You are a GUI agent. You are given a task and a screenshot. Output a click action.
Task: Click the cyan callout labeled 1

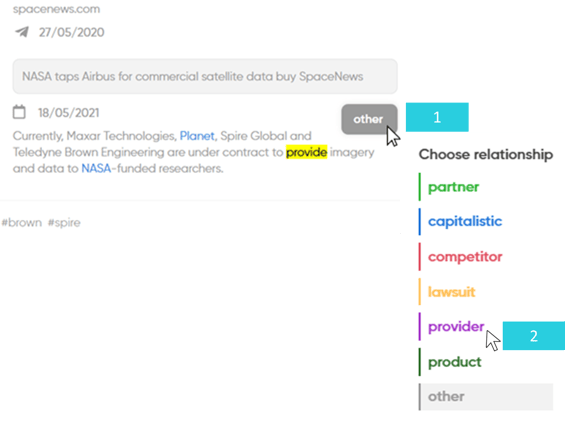pos(437,117)
